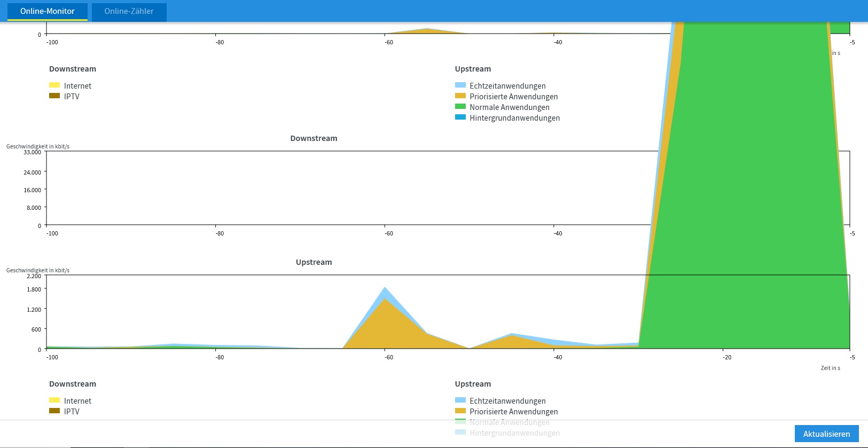Click the '33.000' axis value
Image resolution: width=868 pixels, height=448 pixels.
point(32,152)
